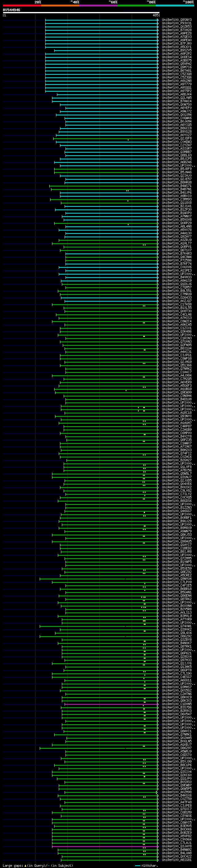Click label UniRef100_A1RC18
197x868 pixels.
pyautogui.click(x=177, y=413)
